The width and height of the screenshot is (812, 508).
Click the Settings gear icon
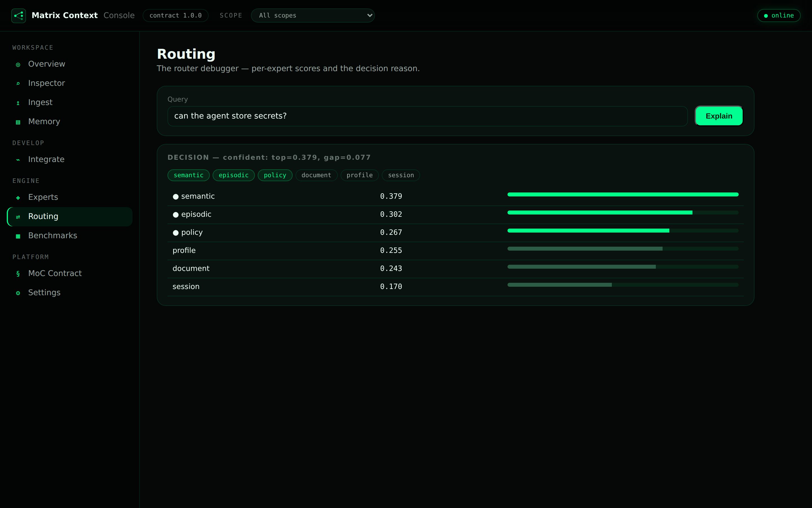pyautogui.click(x=18, y=293)
